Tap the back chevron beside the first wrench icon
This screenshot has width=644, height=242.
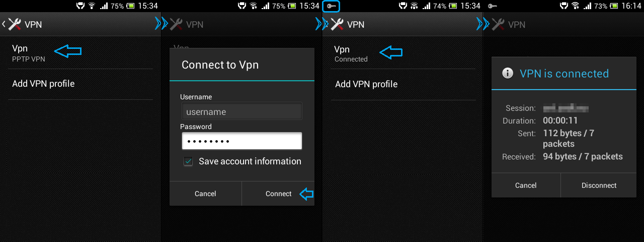(4, 24)
